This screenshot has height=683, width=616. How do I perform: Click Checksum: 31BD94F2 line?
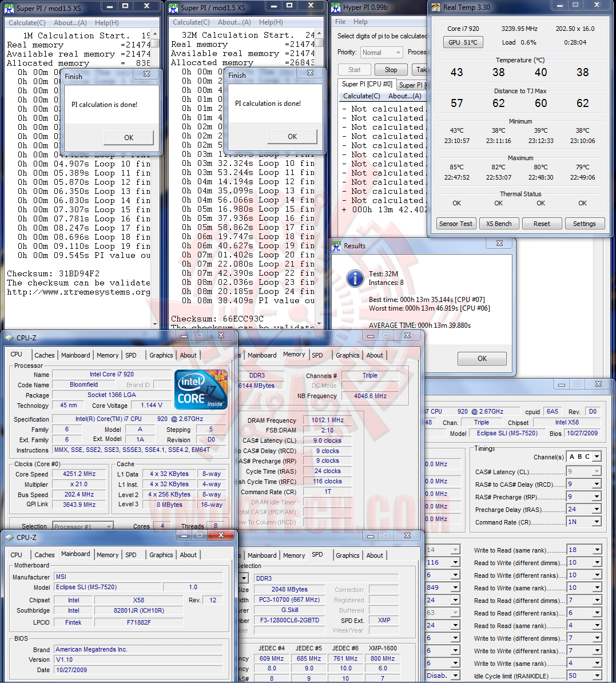point(53,273)
